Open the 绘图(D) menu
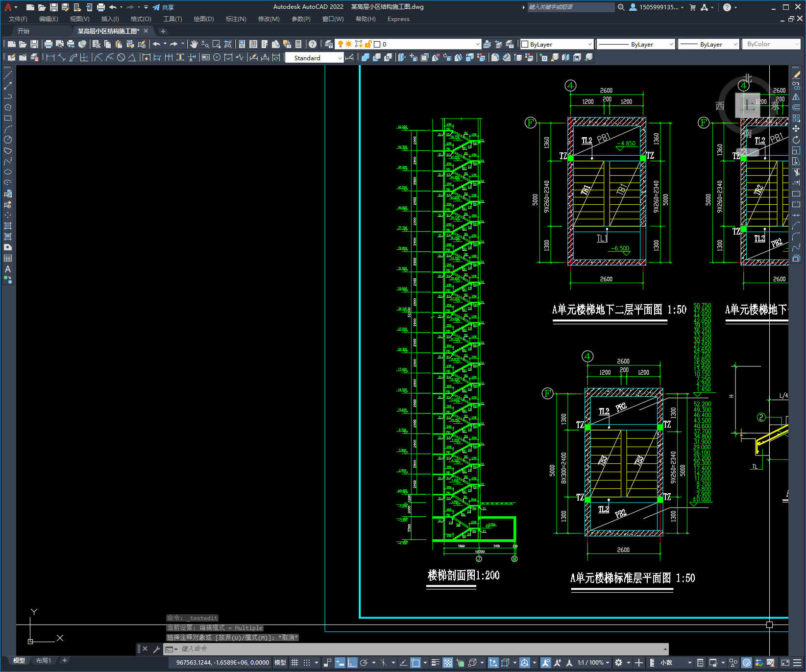Image resolution: width=806 pixels, height=672 pixels. coord(204,19)
